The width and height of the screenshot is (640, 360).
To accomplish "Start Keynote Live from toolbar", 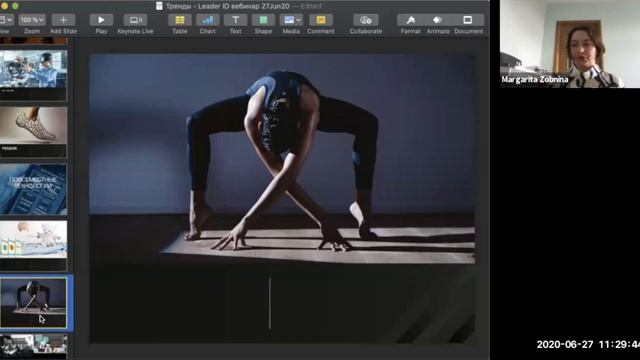I will click(135, 20).
